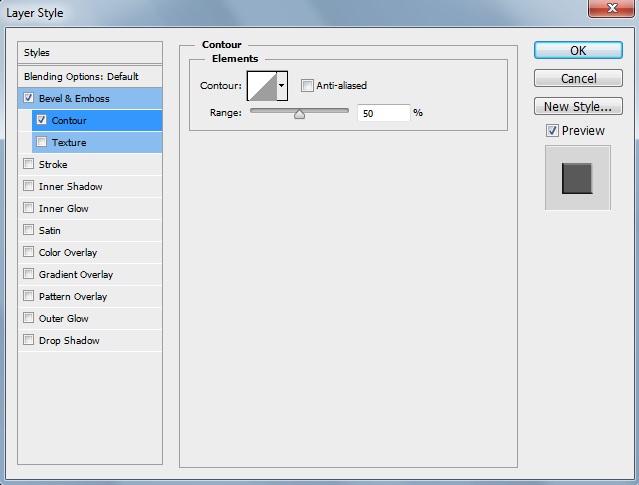Click the contour curve thumbnail

tap(262, 86)
